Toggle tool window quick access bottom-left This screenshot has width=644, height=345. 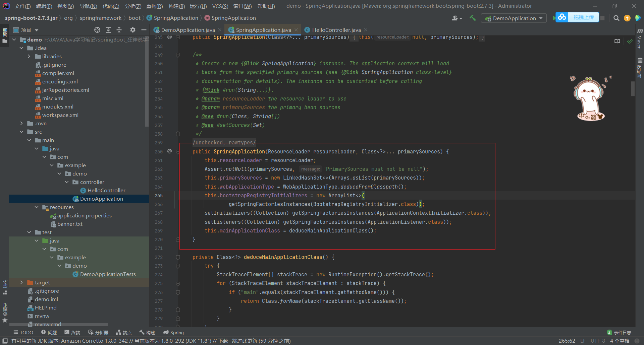pos(5,341)
